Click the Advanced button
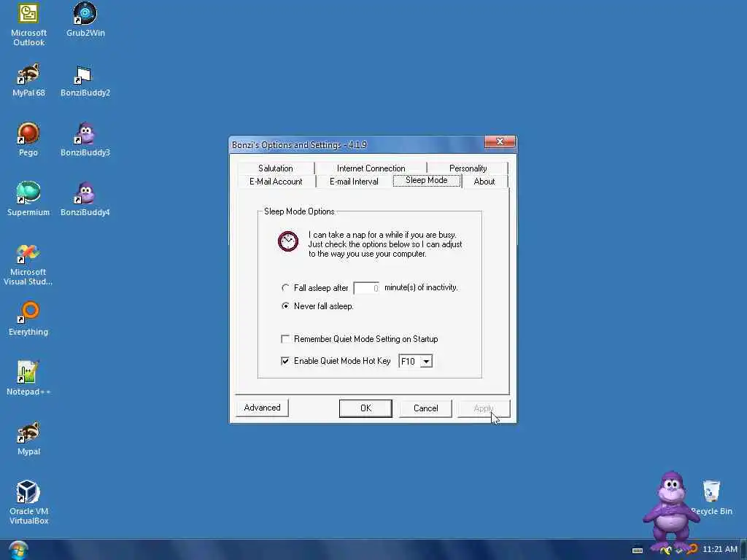The width and height of the screenshot is (747, 560). [262, 408]
